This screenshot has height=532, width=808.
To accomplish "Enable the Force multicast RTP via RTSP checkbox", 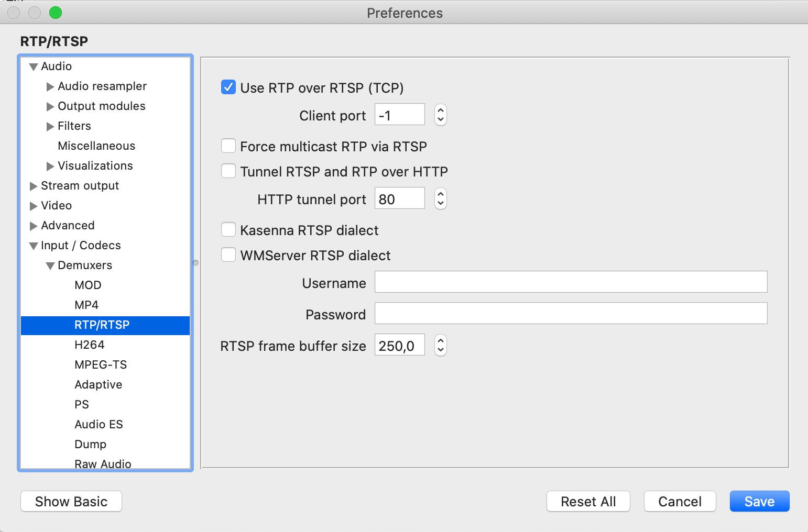I will coord(228,146).
